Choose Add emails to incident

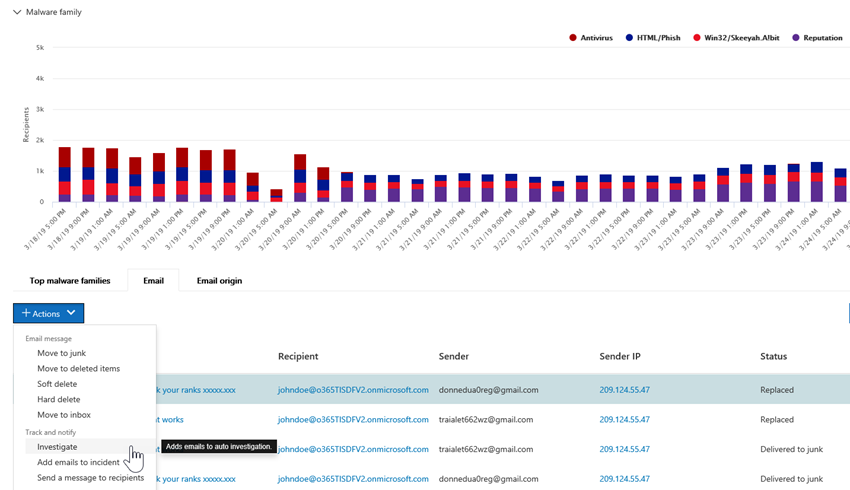78,462
